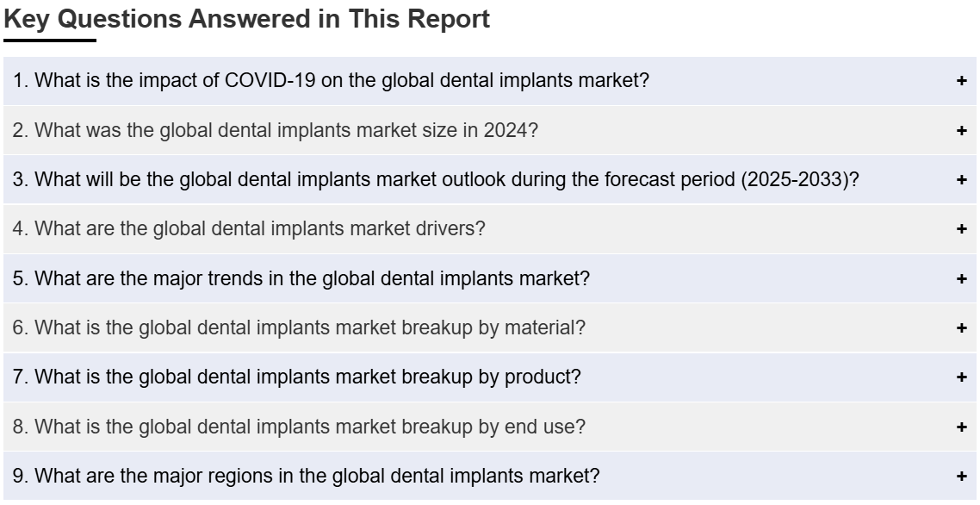Viewport: 980px width, 505px height.
Task: Expand the forecast period 2025-2033 plus icon
Action: pyautogui.click(x=961, y=179)
